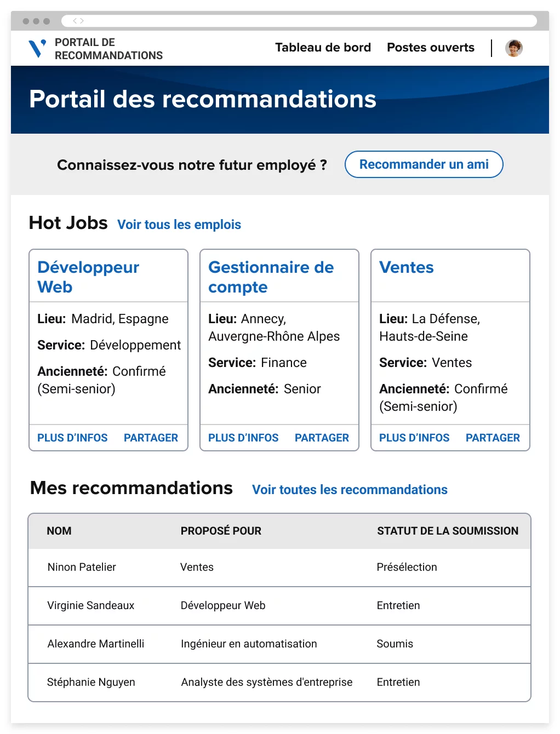Open Voir toutes les recommandations link
The height and width of the screenshot is (734, 560).
tap(350, 490)
